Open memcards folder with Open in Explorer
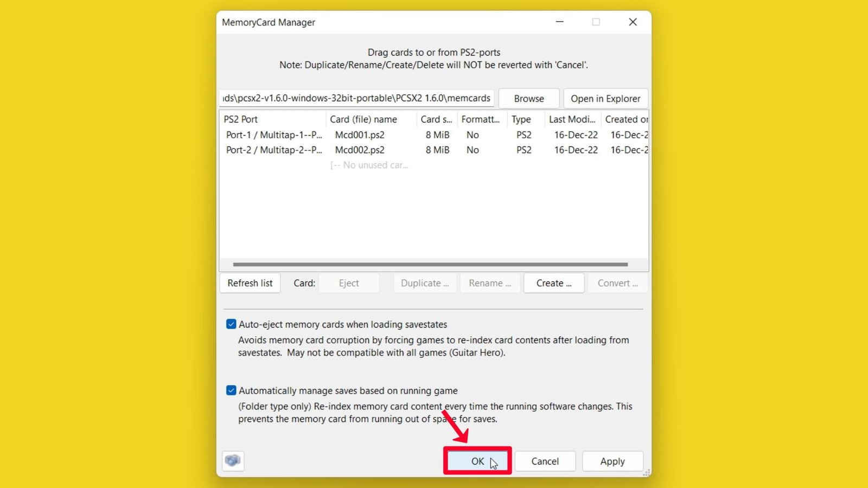The width and height of the screenshot is (868, 488). coord(605,99)
